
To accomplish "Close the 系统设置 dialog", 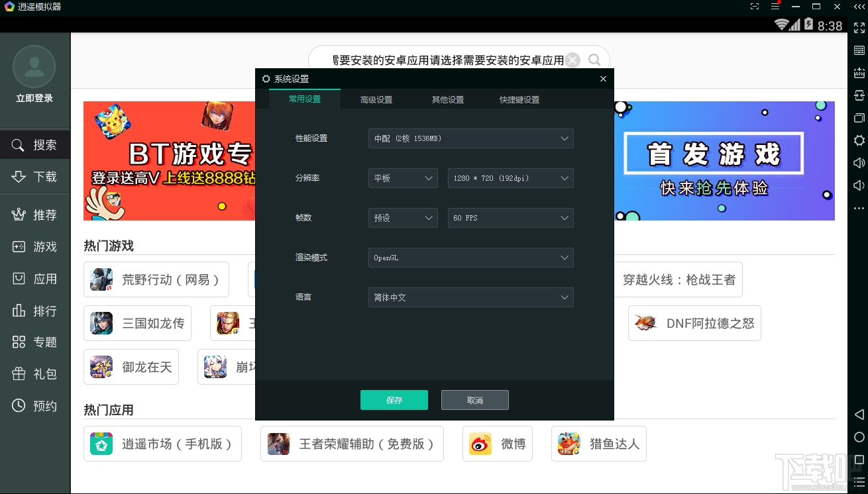I will pyautogui.click(x=603, y=79).
